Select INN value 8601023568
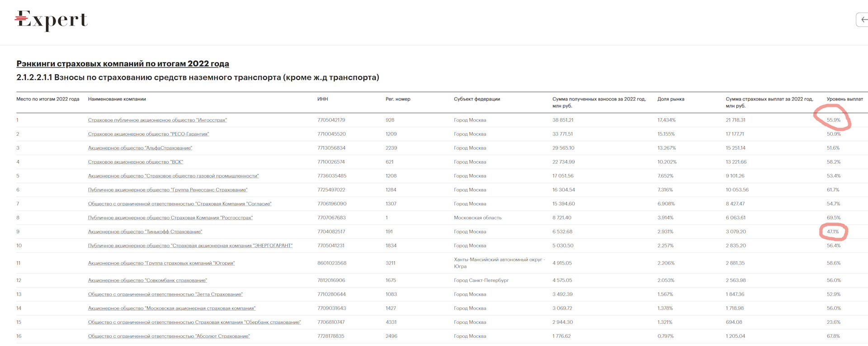868x346 pixels. point(332,263)
